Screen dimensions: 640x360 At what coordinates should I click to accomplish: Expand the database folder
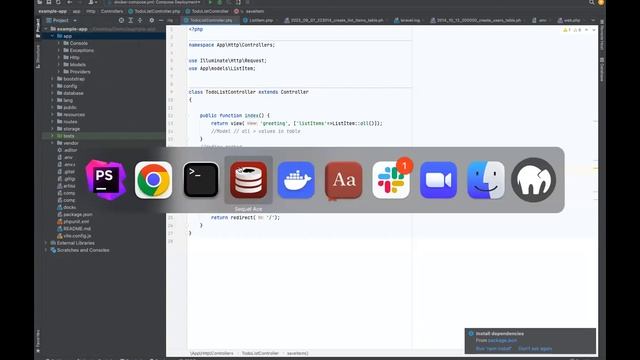pos(53,93)
